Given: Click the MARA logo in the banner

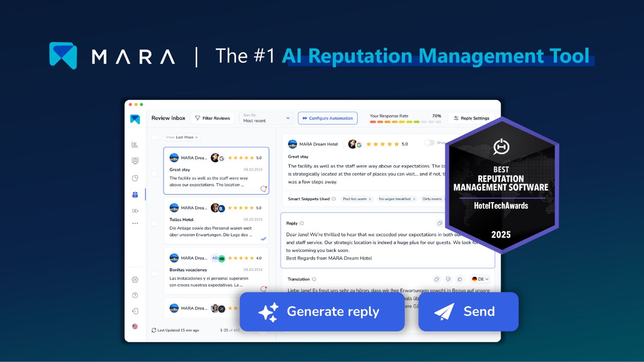Looking at the screenshot, I should point(112,56).
